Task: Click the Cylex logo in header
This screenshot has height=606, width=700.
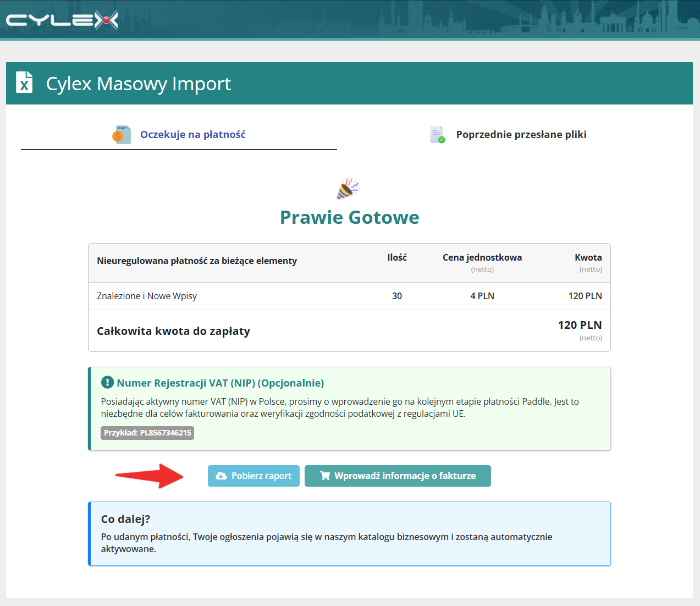Action: (x=62, y=20)
